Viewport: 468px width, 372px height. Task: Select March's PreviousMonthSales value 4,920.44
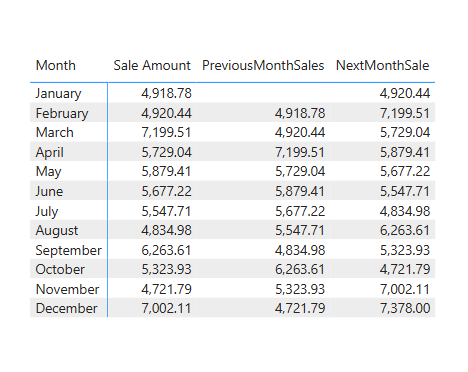tap(300, 132)
